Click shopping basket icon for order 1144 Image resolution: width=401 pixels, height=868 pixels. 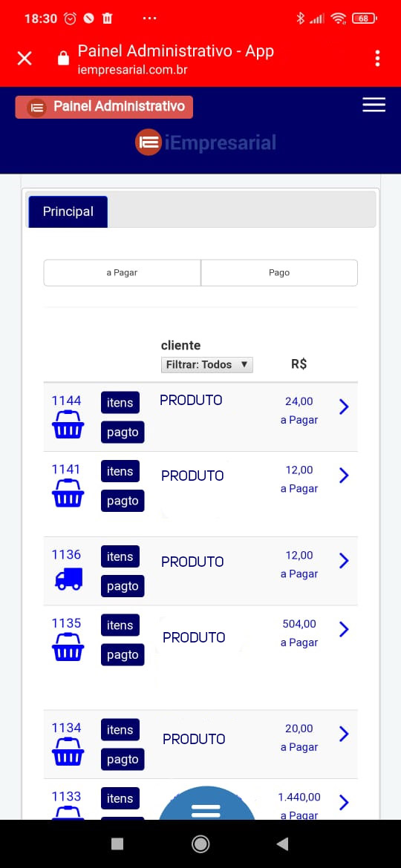point(68,424)
